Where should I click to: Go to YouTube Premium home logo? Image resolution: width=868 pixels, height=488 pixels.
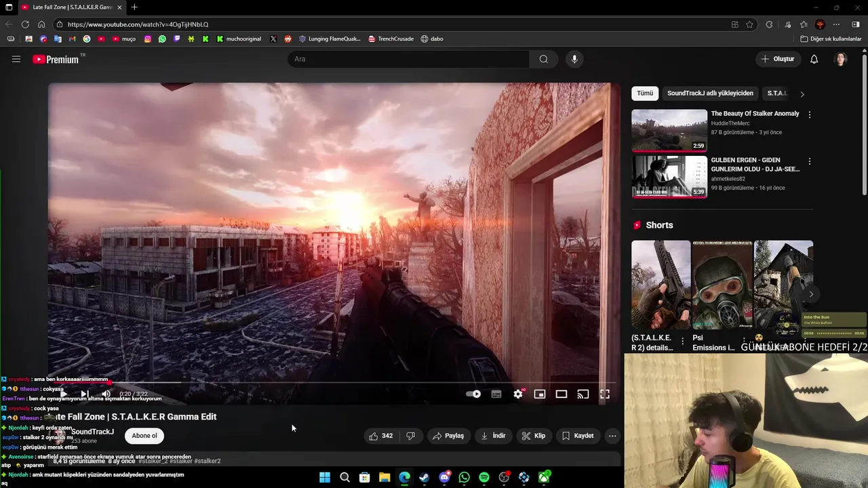56,60
